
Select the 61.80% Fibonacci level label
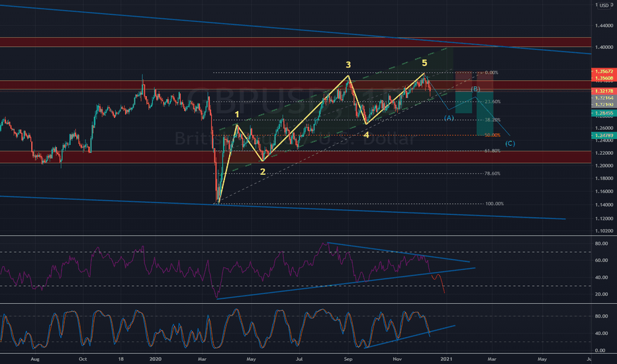click(x=493, y=151)
